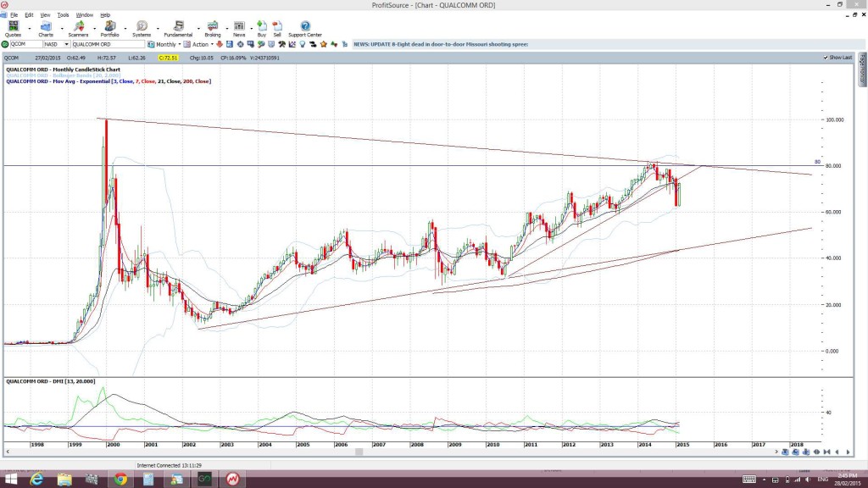Open the File menu
868x488 pixels.
pos(14,15)
